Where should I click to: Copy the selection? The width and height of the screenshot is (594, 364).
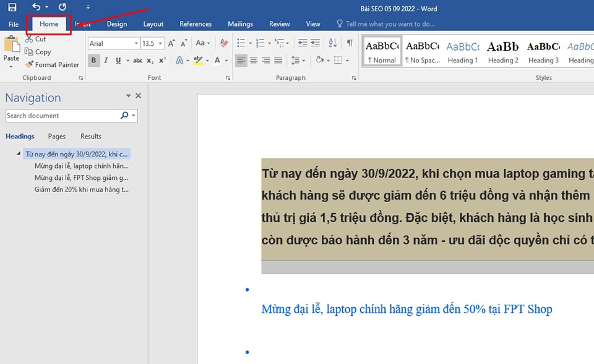pos(38,52)
